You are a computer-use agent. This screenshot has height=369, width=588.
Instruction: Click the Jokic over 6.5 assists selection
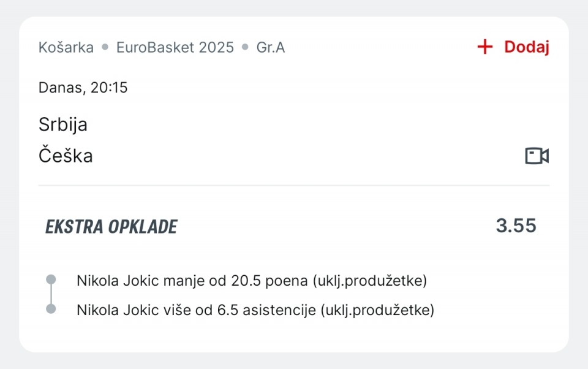tap(255, 310)
